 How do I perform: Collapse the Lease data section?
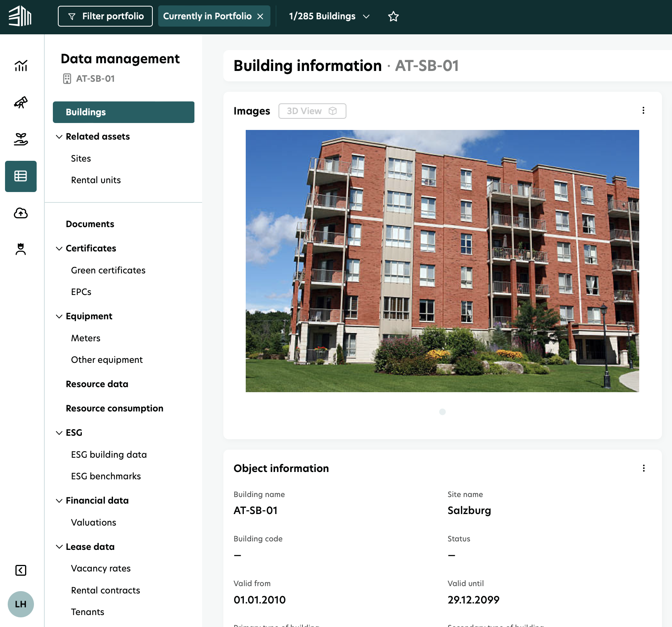coord(59,547)
